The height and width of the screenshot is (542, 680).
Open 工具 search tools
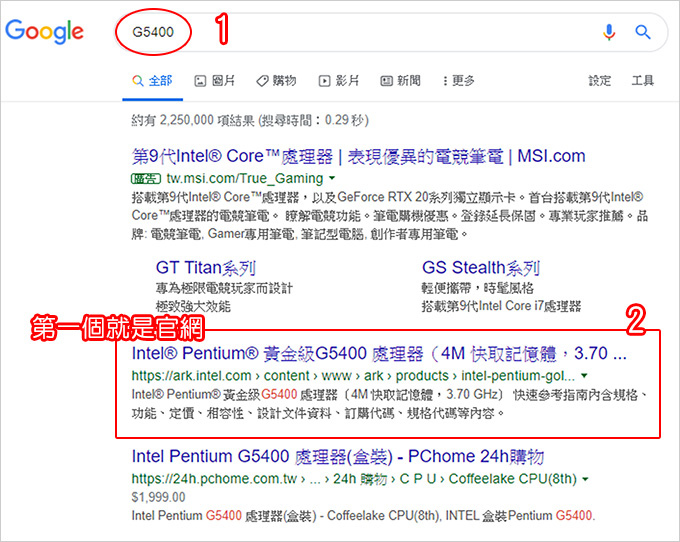pyautogui.click(x=643, y=81)
